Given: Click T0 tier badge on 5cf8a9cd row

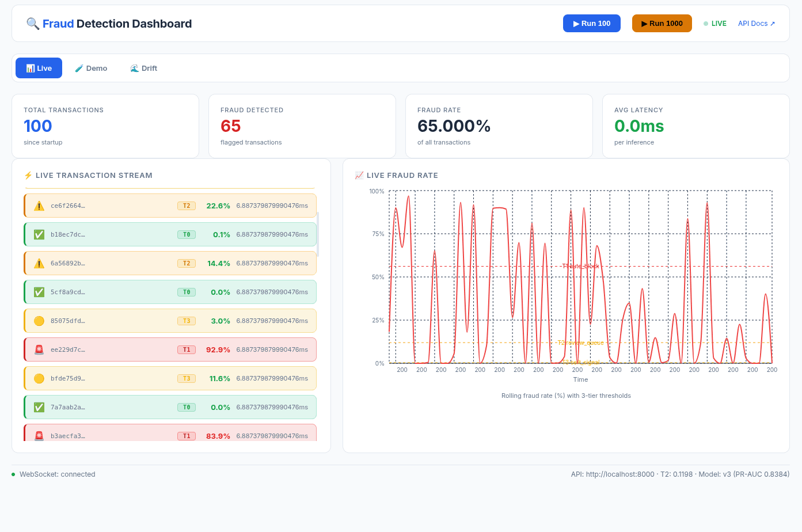Looking at the screenshot, I should pyautogui.click(x=187, y=292).
